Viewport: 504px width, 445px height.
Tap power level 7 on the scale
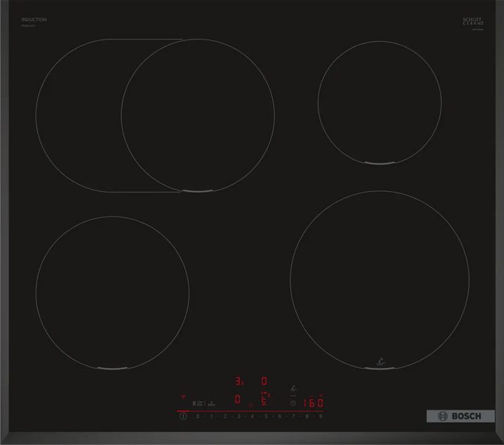[293, 417]
